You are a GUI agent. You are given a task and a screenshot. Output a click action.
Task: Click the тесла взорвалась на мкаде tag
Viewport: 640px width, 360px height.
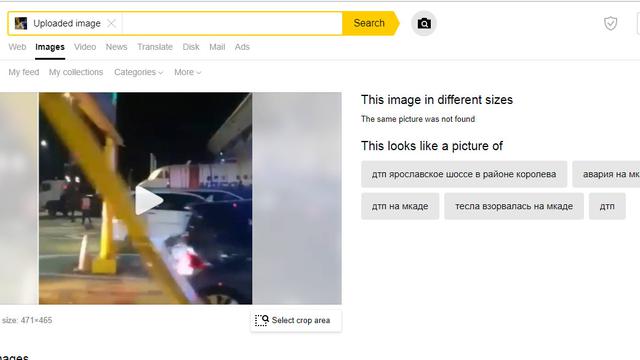pos(514,207)
